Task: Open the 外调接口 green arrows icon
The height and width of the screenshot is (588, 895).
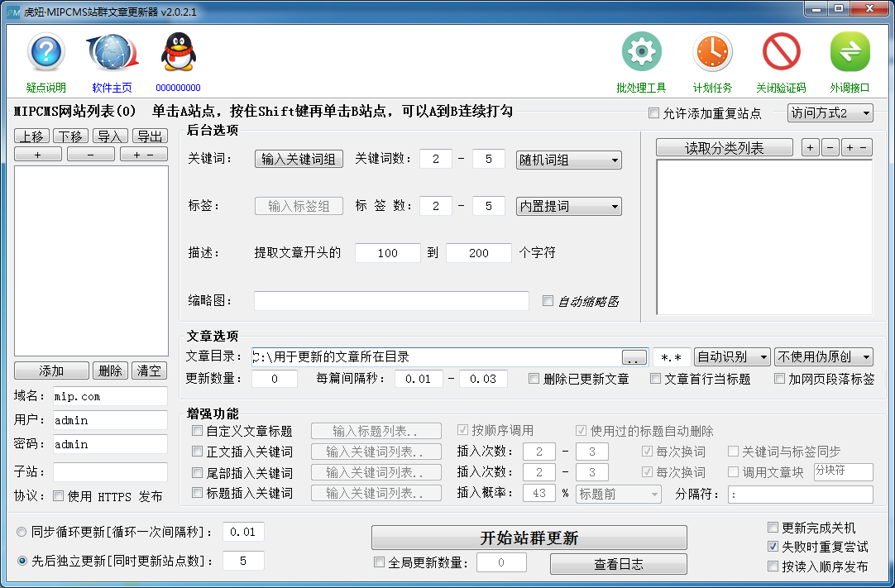Action: pos(850,52)
